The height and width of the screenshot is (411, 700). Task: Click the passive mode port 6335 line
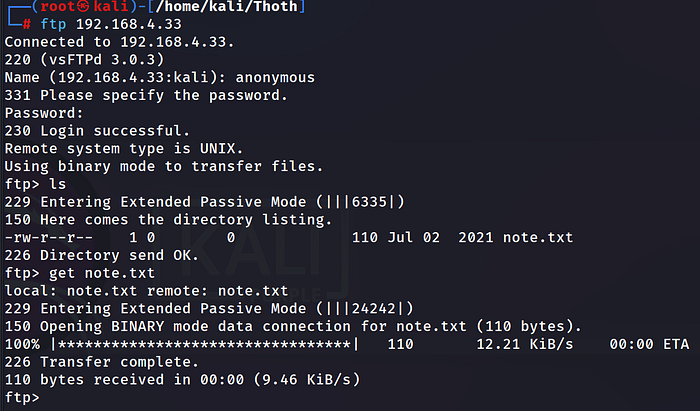coord(205,203)
